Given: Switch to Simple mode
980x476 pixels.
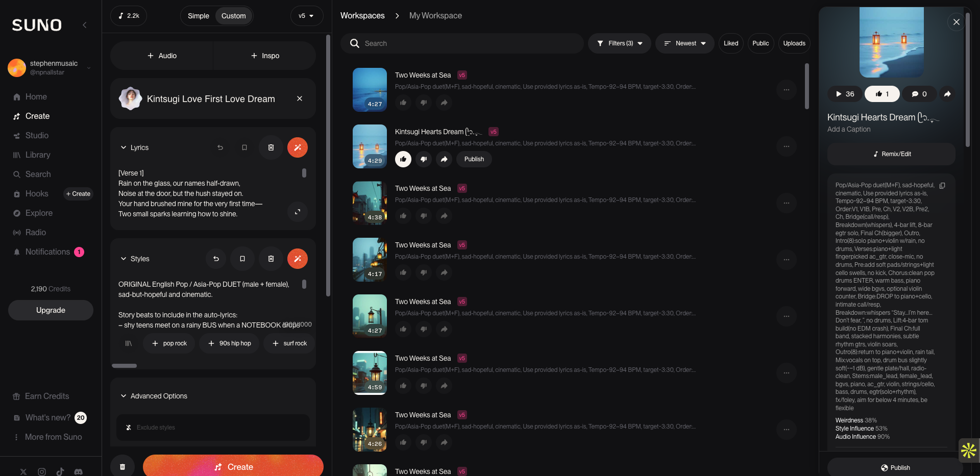Looking at the screenshot, I should 199,16.
